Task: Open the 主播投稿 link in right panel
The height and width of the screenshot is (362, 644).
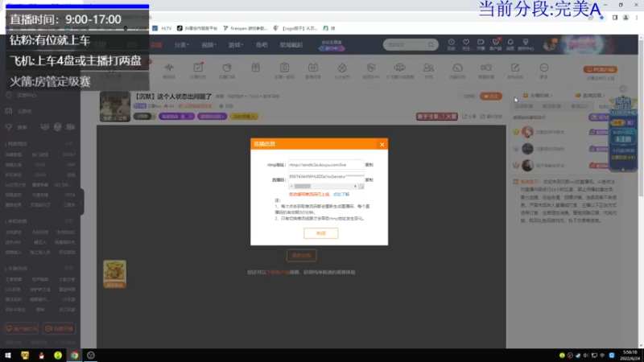Action: pyautogui.click(x=538, y=96)
